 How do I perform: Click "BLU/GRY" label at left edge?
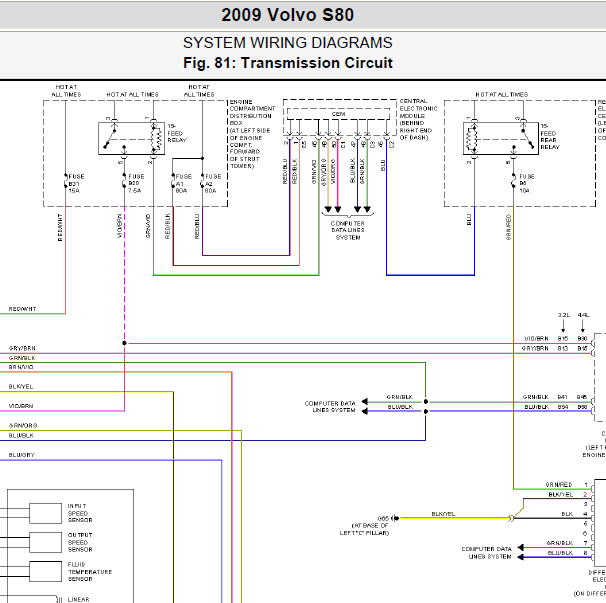(22, 455)
